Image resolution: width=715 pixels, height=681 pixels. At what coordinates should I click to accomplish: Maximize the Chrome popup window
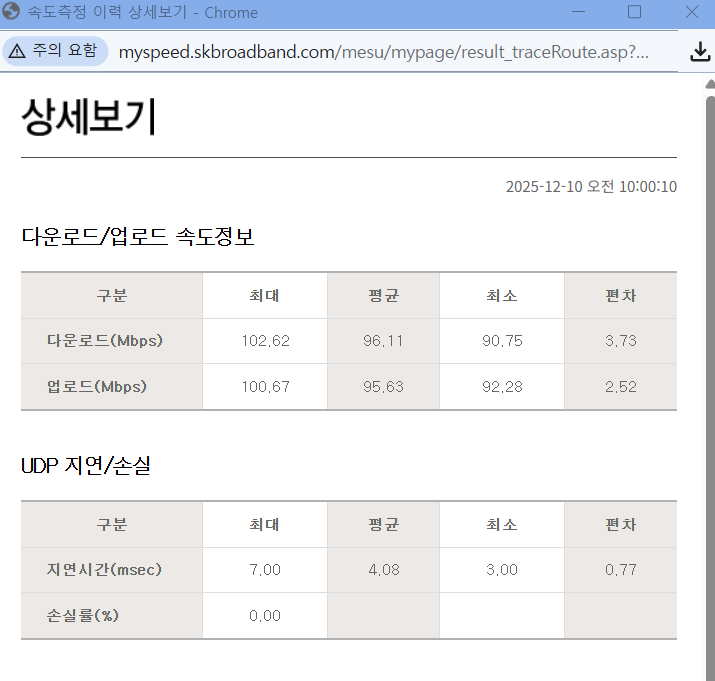[634, 13]
